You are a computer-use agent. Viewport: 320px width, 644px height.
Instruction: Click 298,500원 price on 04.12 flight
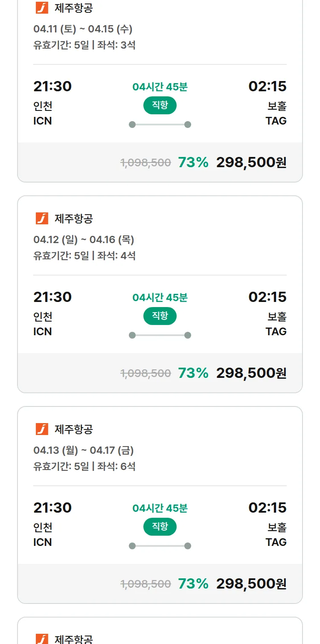(x=251, y=373)
